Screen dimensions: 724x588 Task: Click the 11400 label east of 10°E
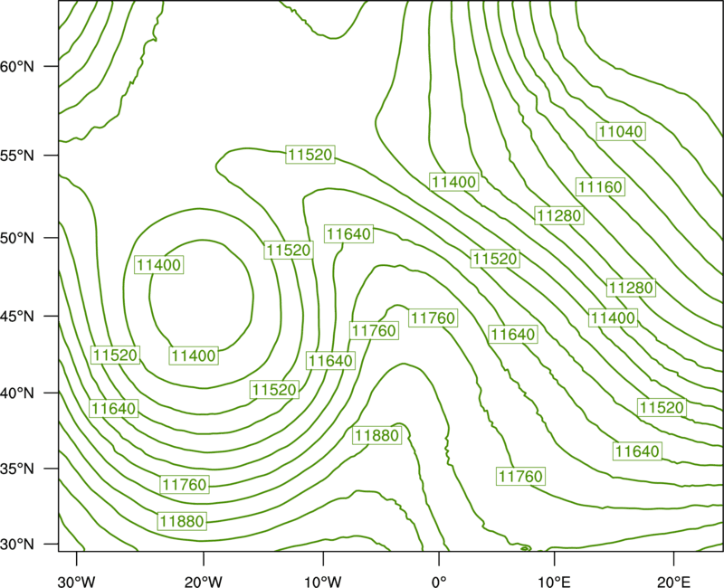pos(614,318)
